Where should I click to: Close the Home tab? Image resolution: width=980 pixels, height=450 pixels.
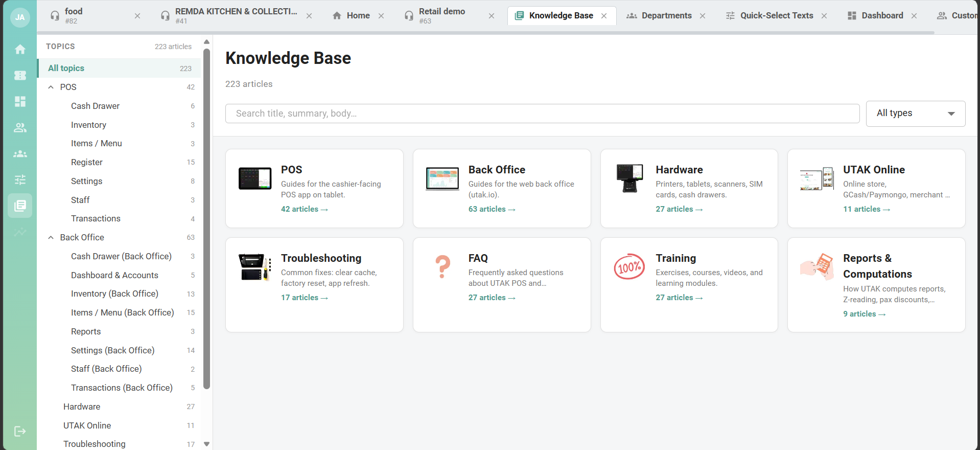click(x=381, y=16)
